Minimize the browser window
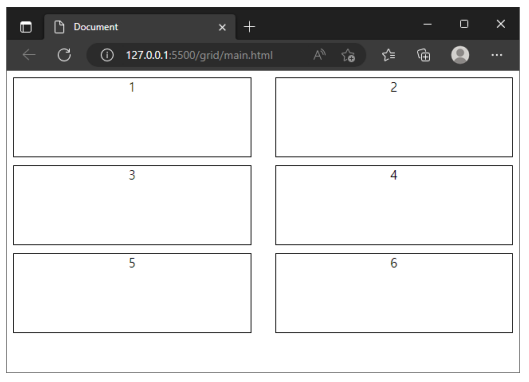The width and height of the screenshot is (529, 382). click(x=427, y=24)
